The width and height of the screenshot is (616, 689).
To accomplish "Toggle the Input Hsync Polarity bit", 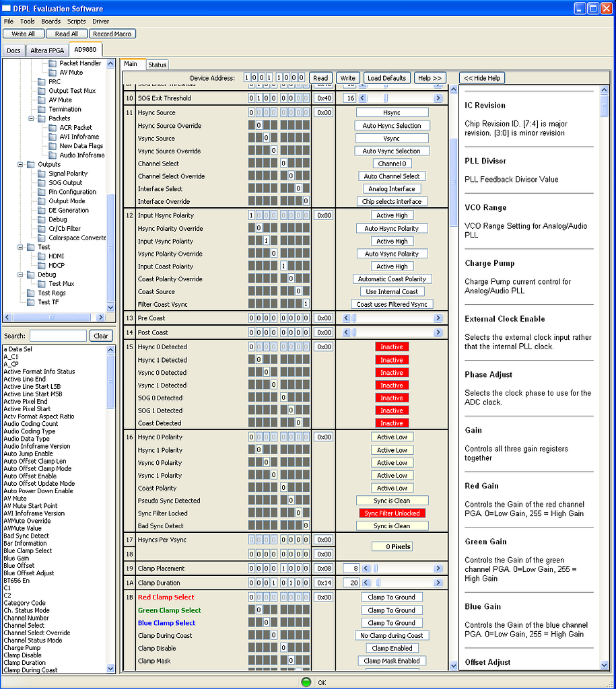I will [x=250, y=215].
